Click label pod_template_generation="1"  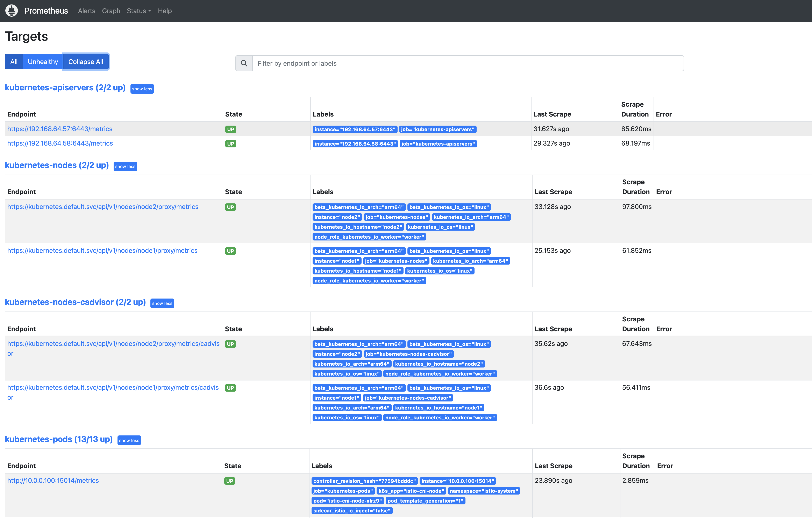[426, 501]
